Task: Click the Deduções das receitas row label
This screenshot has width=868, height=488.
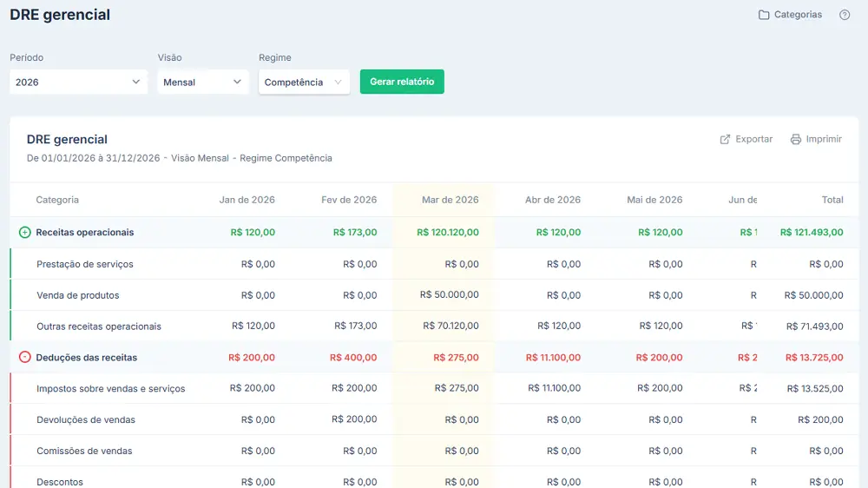Action: point(86,357)
